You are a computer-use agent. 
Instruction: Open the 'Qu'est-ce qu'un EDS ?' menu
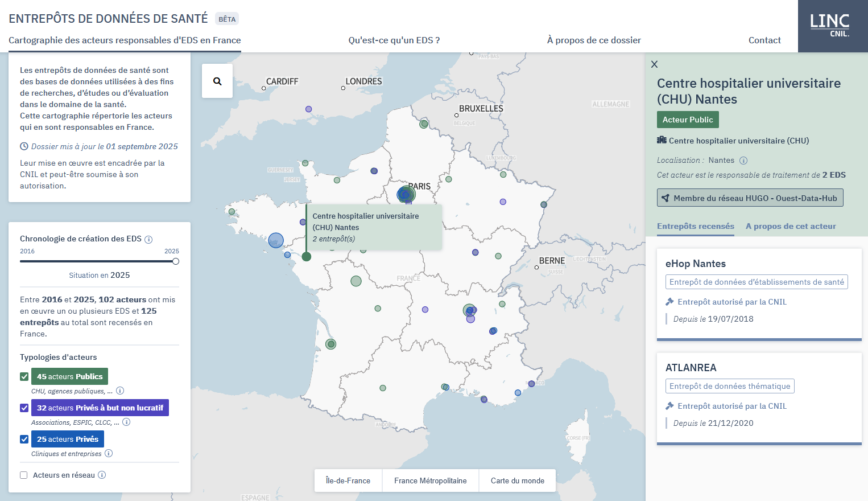click(x=394, y=40)
